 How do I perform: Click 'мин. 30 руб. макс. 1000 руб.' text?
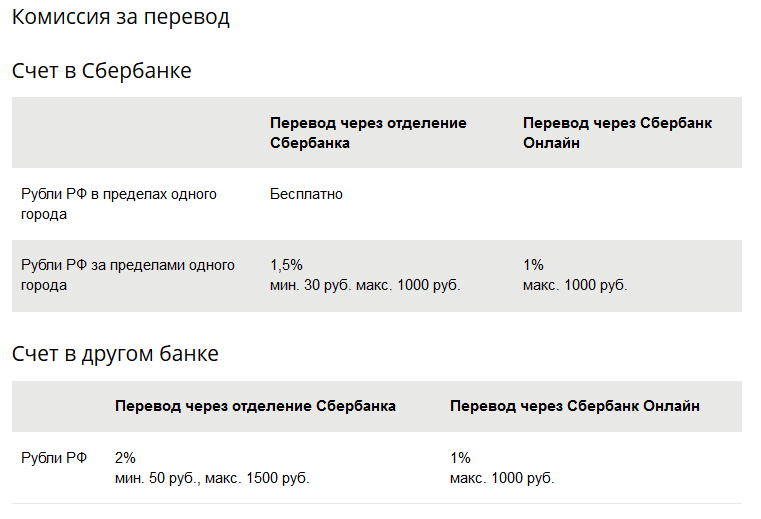click(x=365, y=285)
